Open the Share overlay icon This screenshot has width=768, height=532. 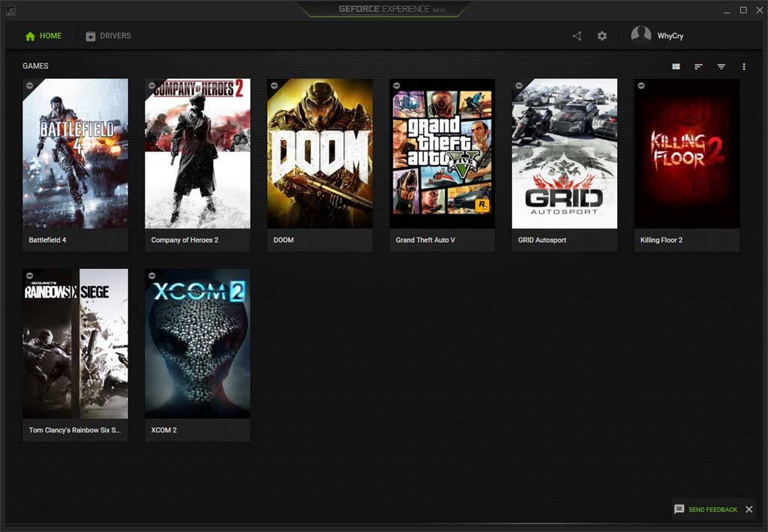577,36
